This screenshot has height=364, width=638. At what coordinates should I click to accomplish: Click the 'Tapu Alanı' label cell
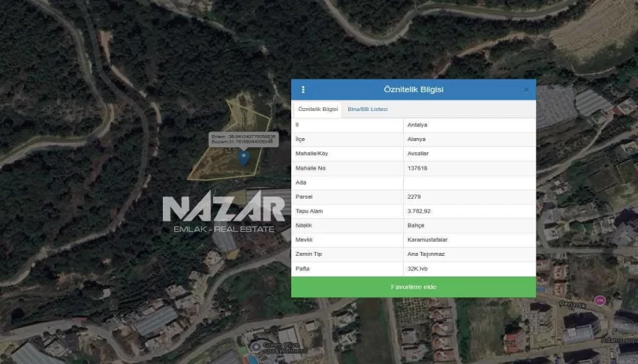click(348, 211)
